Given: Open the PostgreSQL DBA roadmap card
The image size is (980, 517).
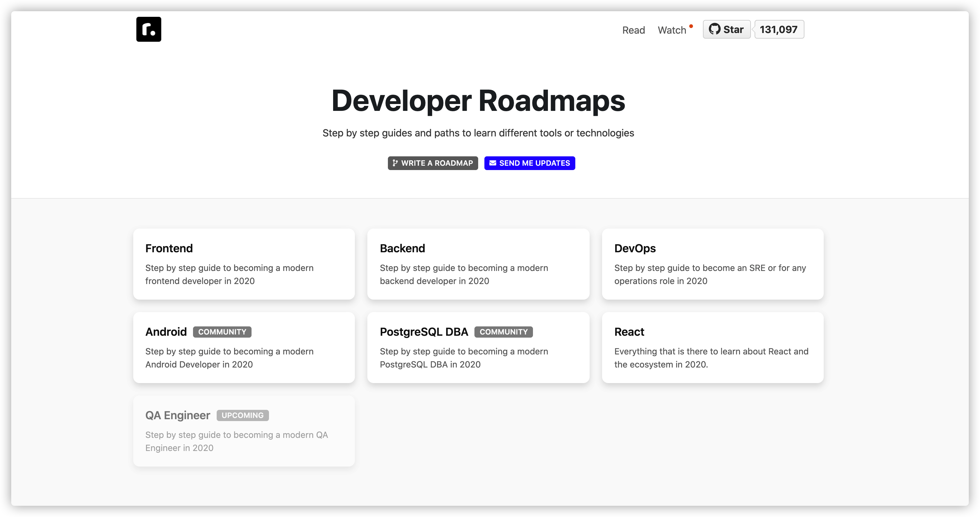Looking at the screenshot, I should pos(478,348).
